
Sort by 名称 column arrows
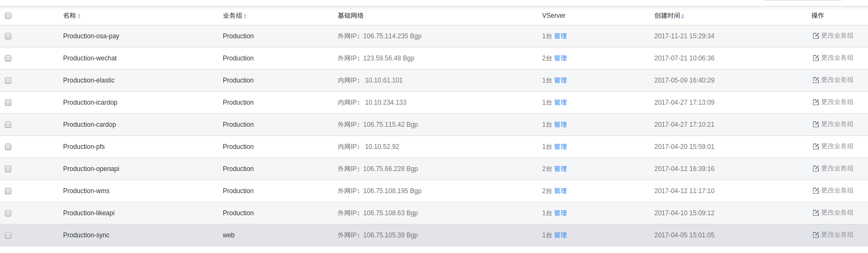(79, 16)
